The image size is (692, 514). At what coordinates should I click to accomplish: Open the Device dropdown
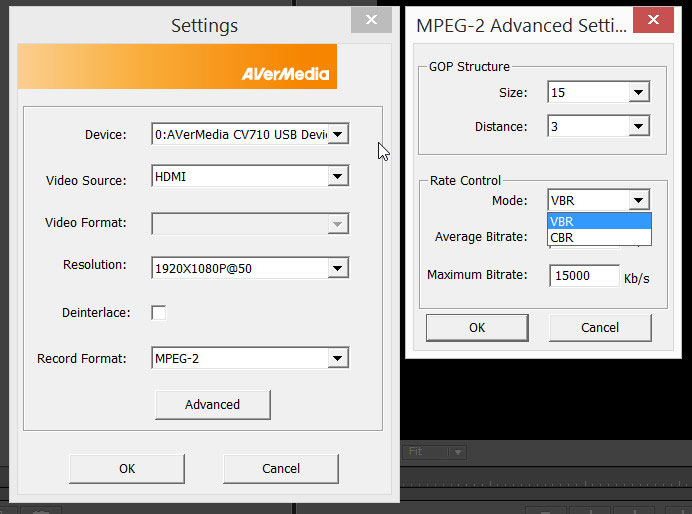coord(338,134)
